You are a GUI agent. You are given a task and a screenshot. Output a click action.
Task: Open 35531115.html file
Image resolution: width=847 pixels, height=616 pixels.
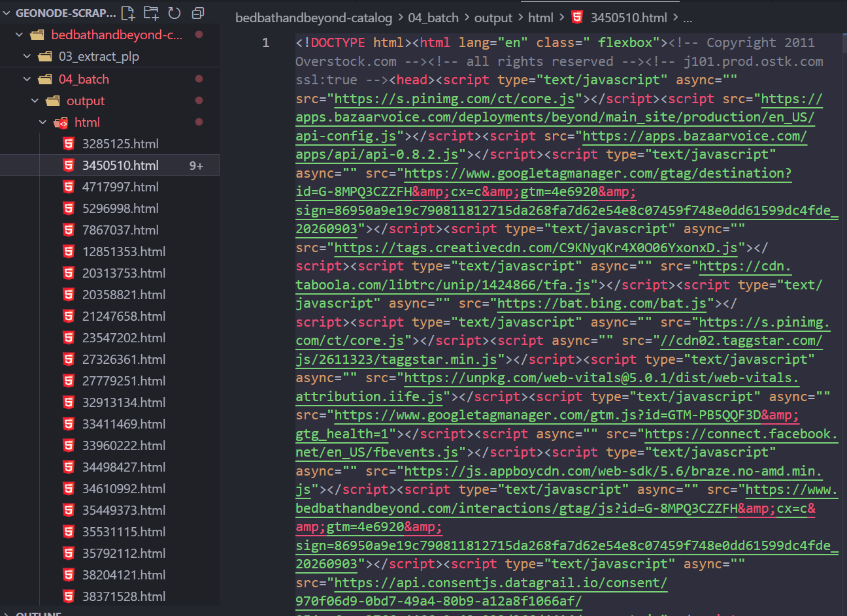coord(124,532)
